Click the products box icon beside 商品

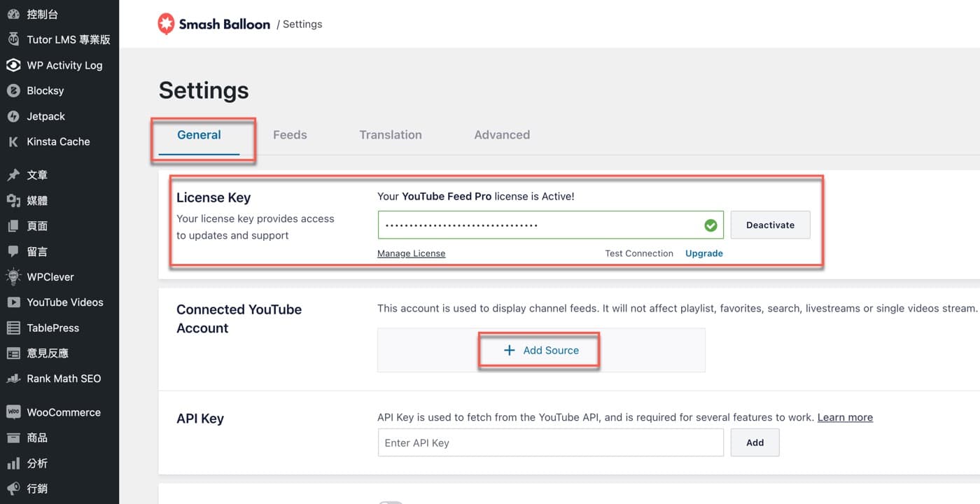coord(13,438)
